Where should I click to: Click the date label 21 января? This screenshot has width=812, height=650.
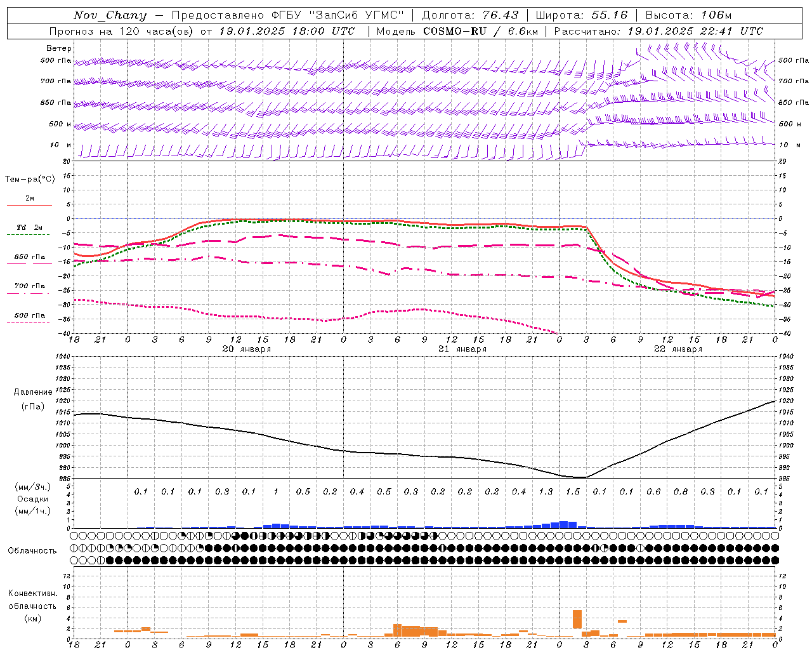(462, 349)
